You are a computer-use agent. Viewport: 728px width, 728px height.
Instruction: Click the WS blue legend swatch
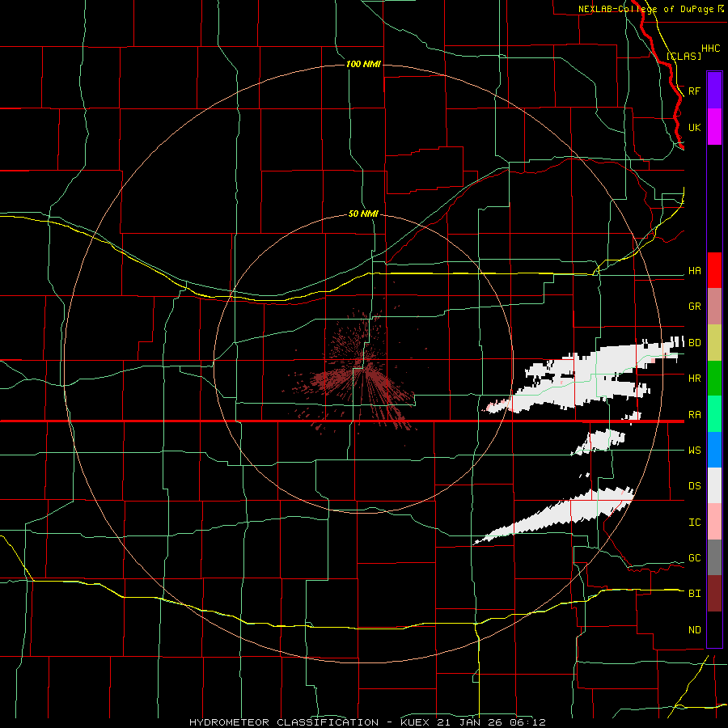(714, 450)
